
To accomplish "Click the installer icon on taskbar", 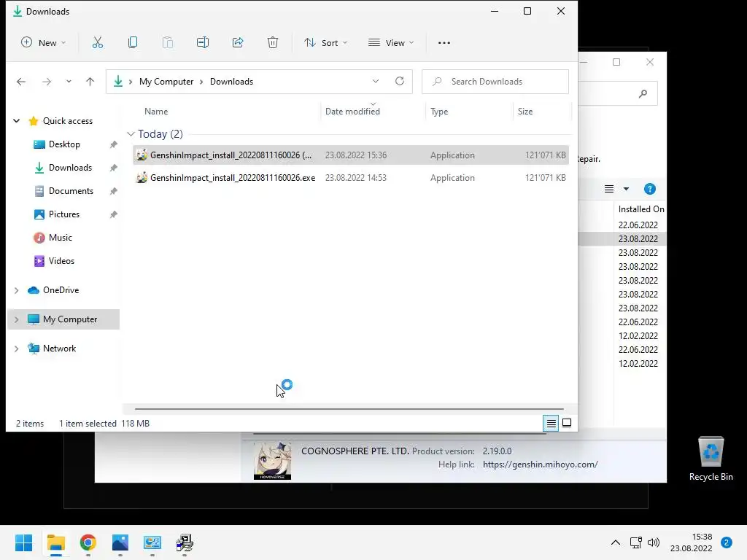I will [185, 542].
